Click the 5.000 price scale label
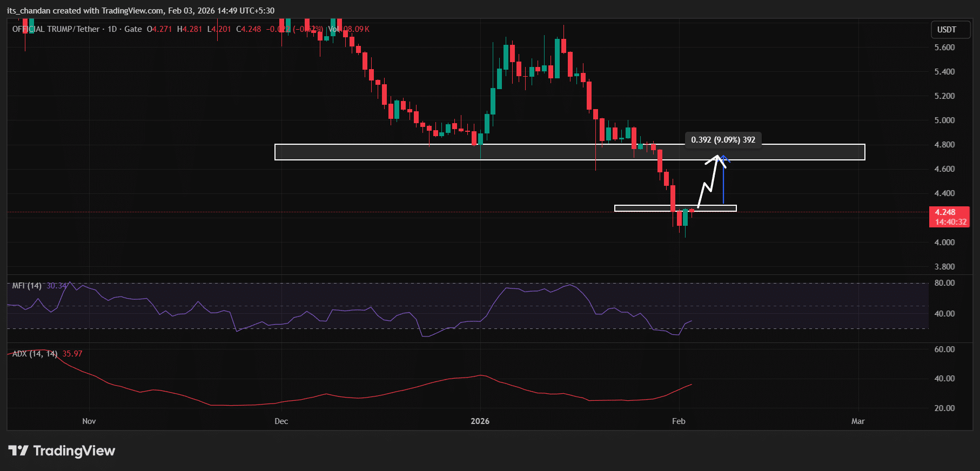The image size is (980, 471). pyautogui.click(x=944, y=120)
